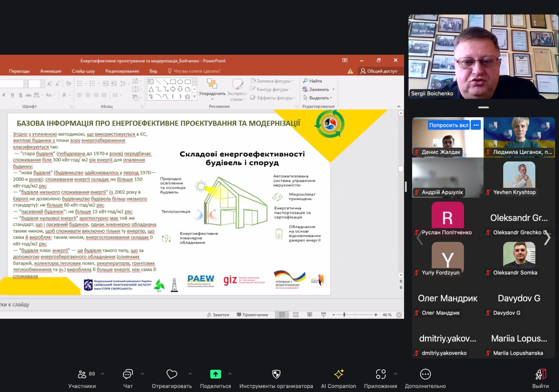Expand the arrow next to Chat
Screen dimensions: 559x392
(x=142, y=374)
